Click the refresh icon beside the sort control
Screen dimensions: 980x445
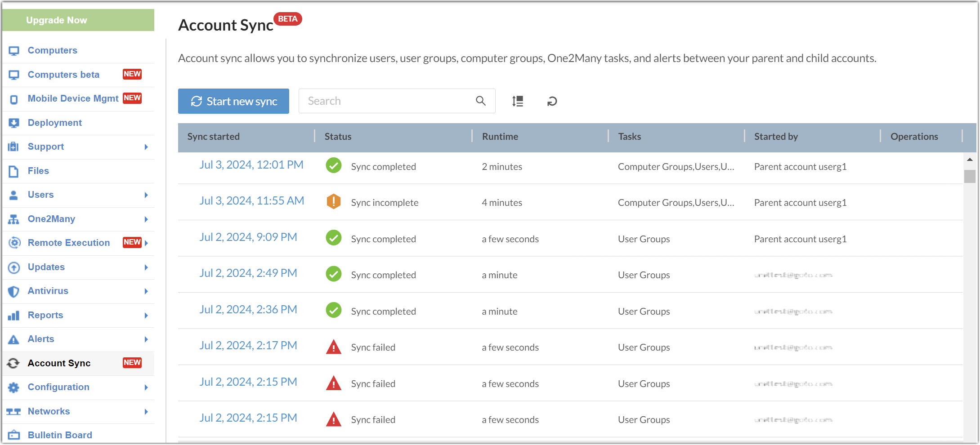pos(552,101)
